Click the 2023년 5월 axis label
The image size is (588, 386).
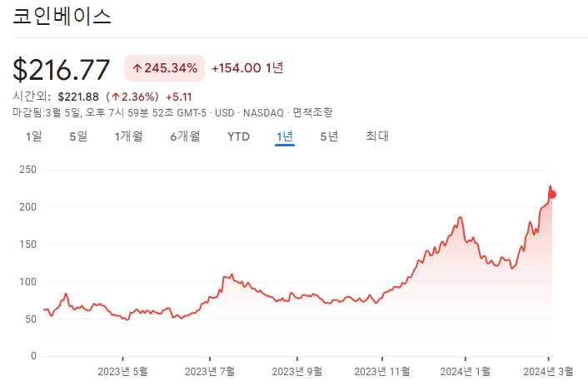pos(122,371)
